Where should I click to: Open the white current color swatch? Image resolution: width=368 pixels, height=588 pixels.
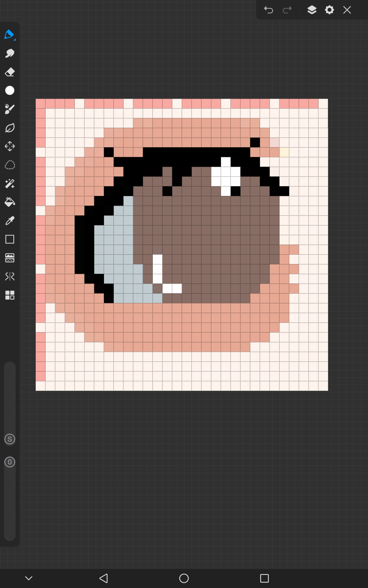pyautogui.click(x=10, y=90)
